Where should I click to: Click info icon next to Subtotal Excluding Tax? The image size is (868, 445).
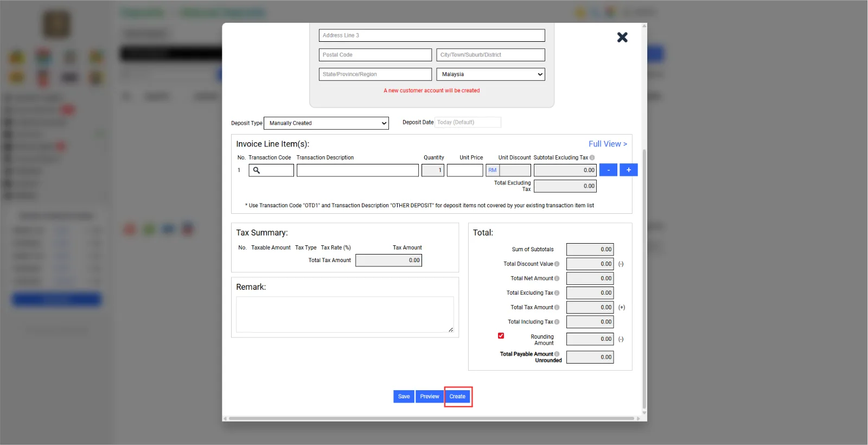pyautogui.click(x=592, y=157)
